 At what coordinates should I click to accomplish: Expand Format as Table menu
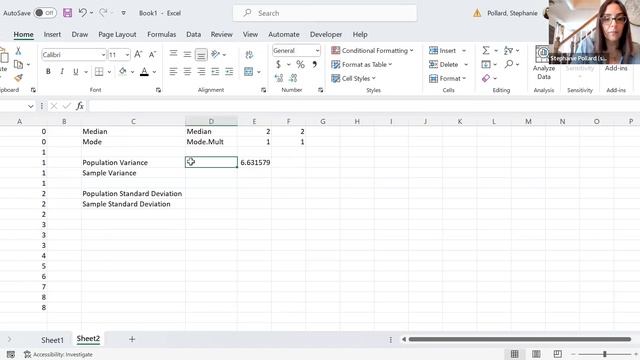[x=362, y=64]
